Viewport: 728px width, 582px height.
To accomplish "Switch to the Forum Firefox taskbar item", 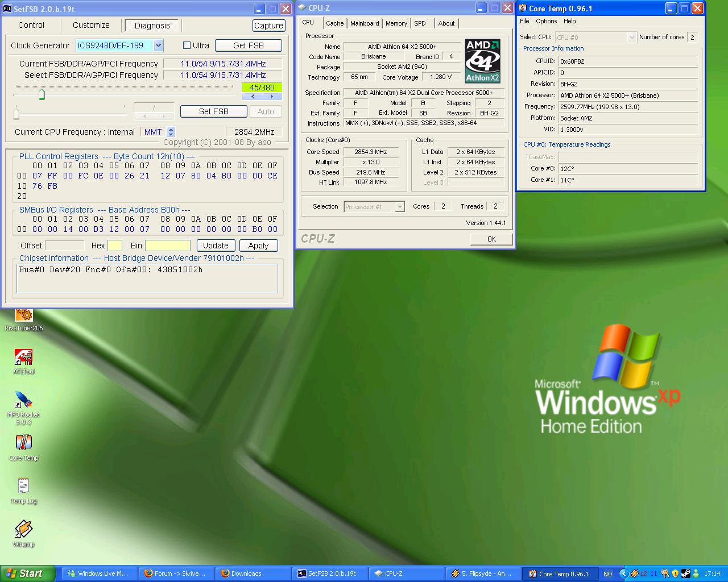I will [176, 573].
